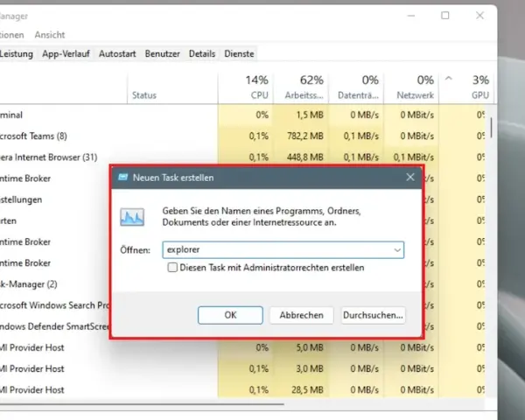
Task: Click the Abbrechen button
Action: click(x=301, y=315)
